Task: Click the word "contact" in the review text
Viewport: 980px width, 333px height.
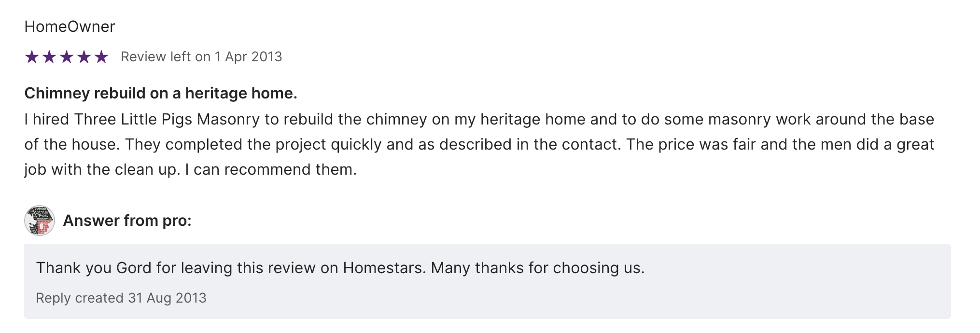Action: tap(590, 144)
